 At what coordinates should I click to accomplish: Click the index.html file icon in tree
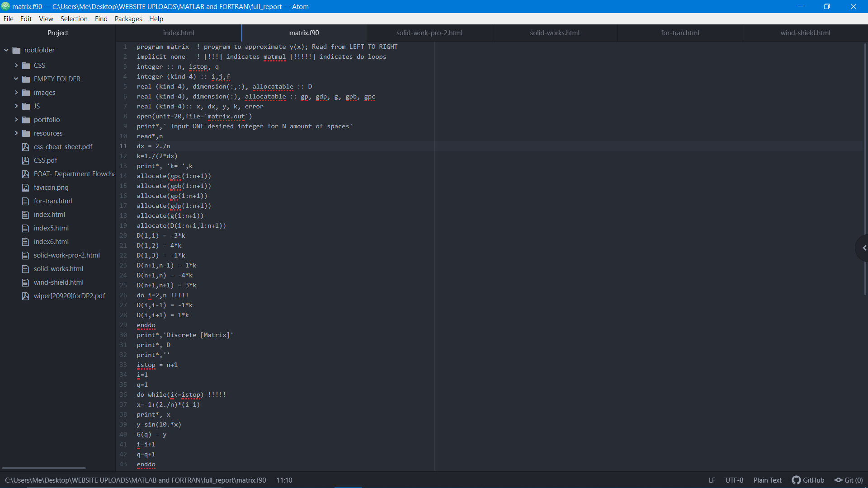click(x=26, y=215)
